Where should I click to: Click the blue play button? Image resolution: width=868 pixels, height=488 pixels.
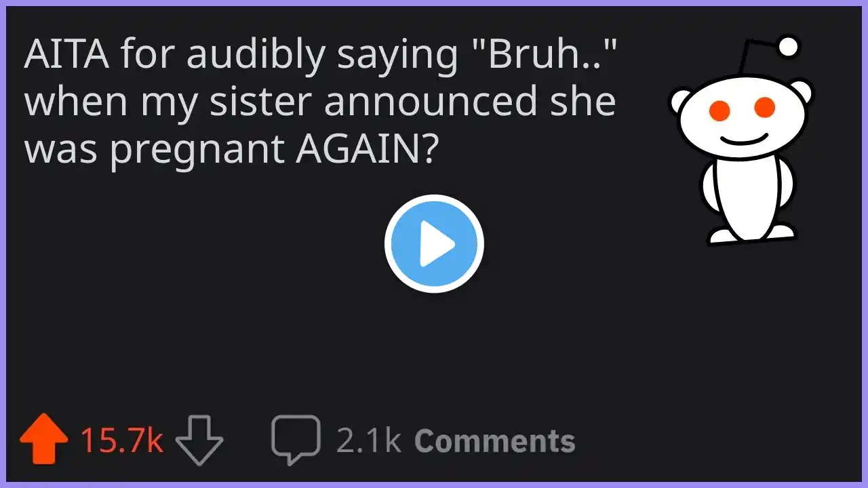[434, 244]
